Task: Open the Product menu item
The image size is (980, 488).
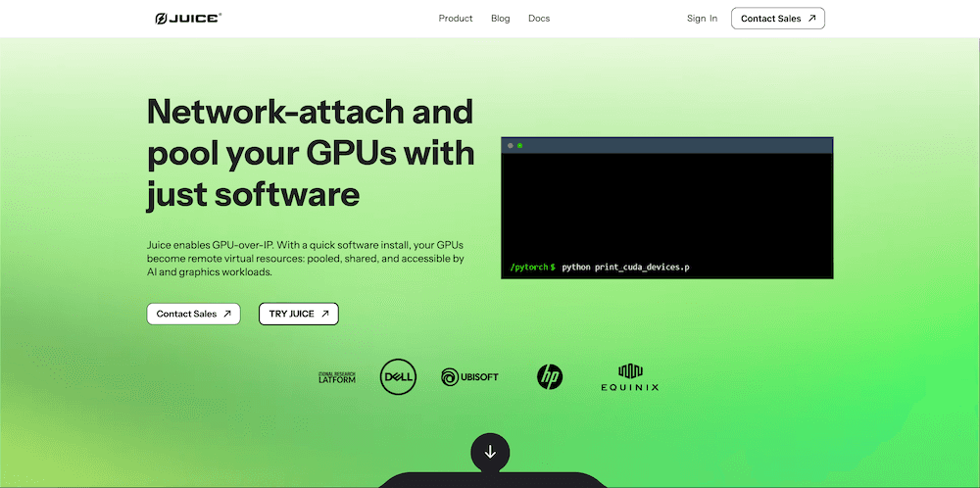Action: coord(456,19)
